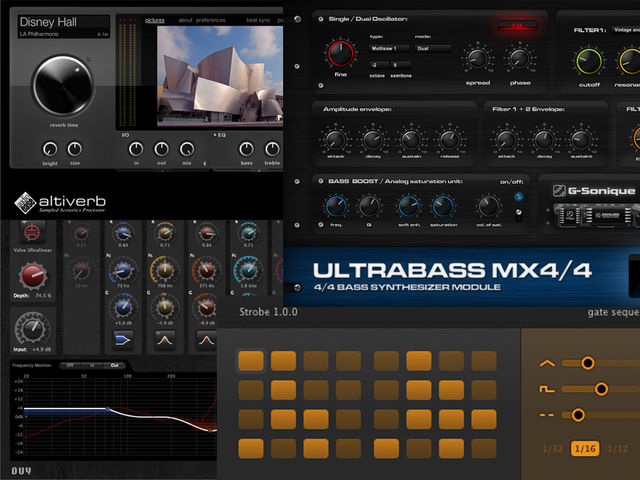This screenshot has height=480, width=640.
Task: Click the bass boost freq. knob
Action: click(x=336, y=207)
